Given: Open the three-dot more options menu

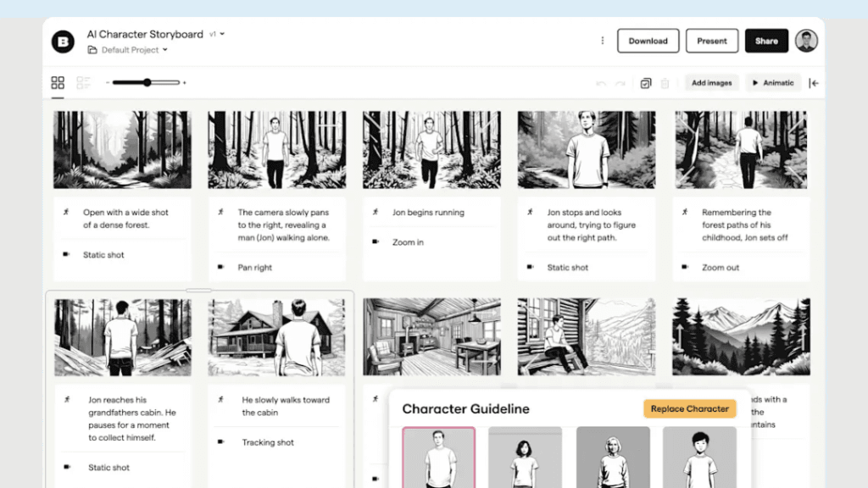Looking at the screenshot, I should tap(603, 41).
